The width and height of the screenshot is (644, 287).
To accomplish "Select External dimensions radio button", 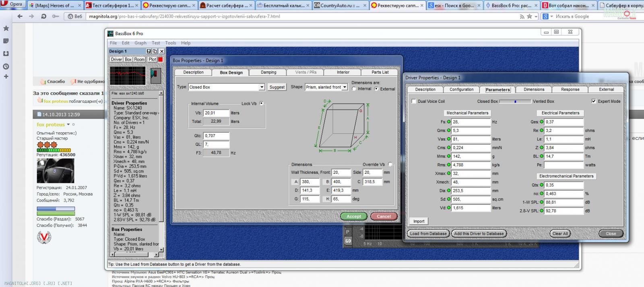I will pos(376,89).
